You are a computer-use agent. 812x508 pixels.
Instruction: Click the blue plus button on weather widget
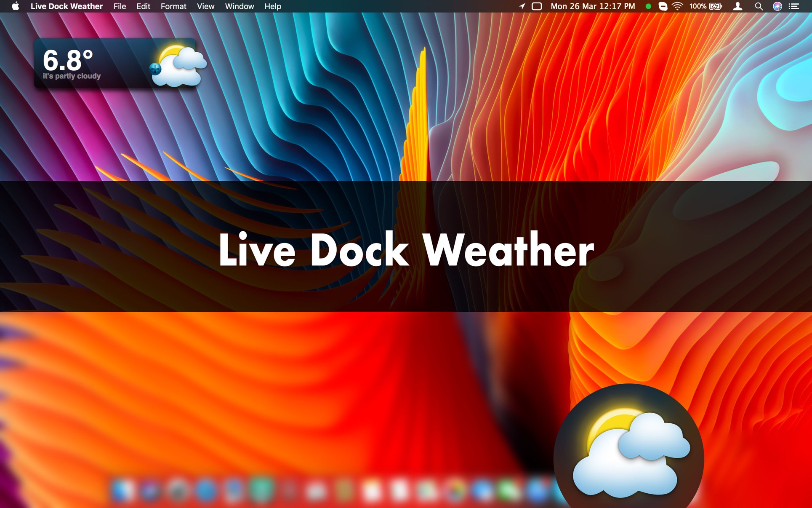(x=155, y=68)
